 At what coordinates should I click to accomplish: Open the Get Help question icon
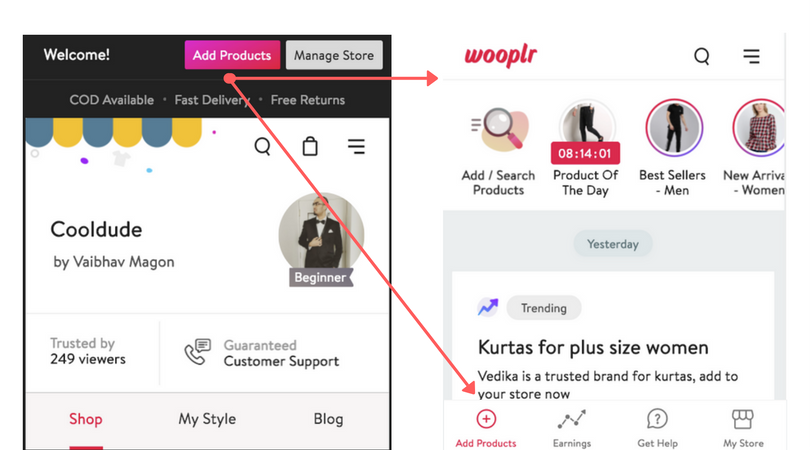tap(657, 419)
